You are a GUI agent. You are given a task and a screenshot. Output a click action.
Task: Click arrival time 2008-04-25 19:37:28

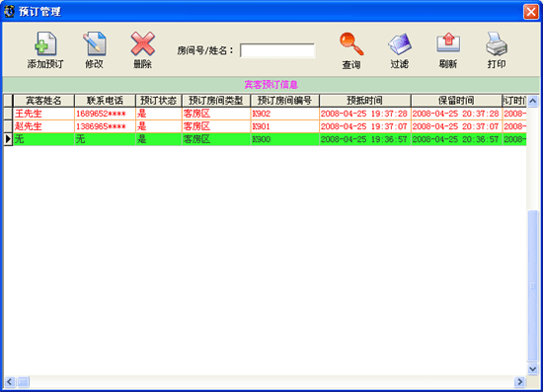[365, 114]
